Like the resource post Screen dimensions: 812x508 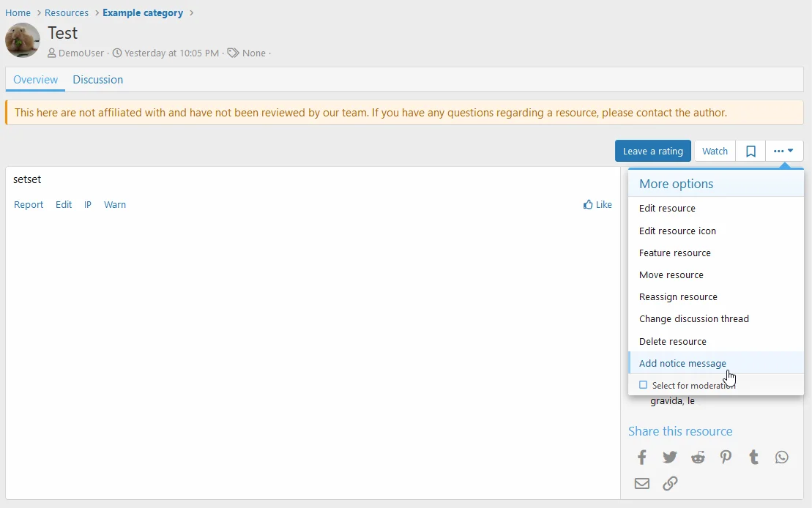point(597,205)
